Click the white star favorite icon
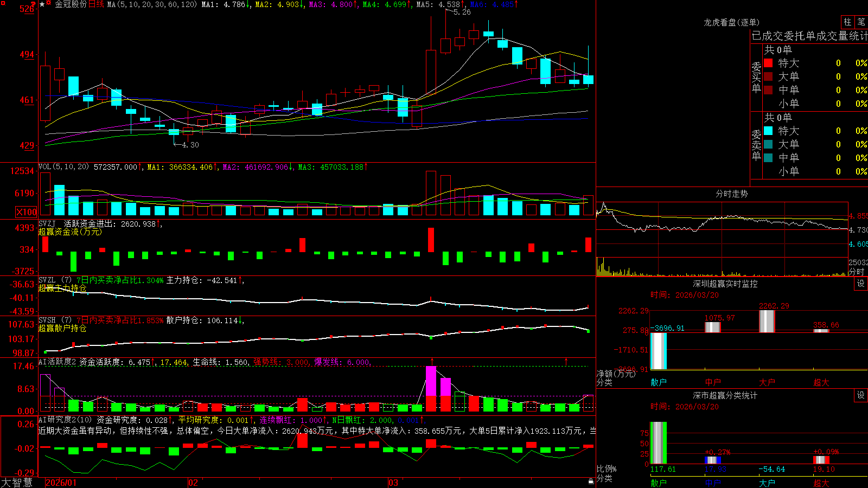Viewport: 868px width, 488px height. tap(42, 4)
